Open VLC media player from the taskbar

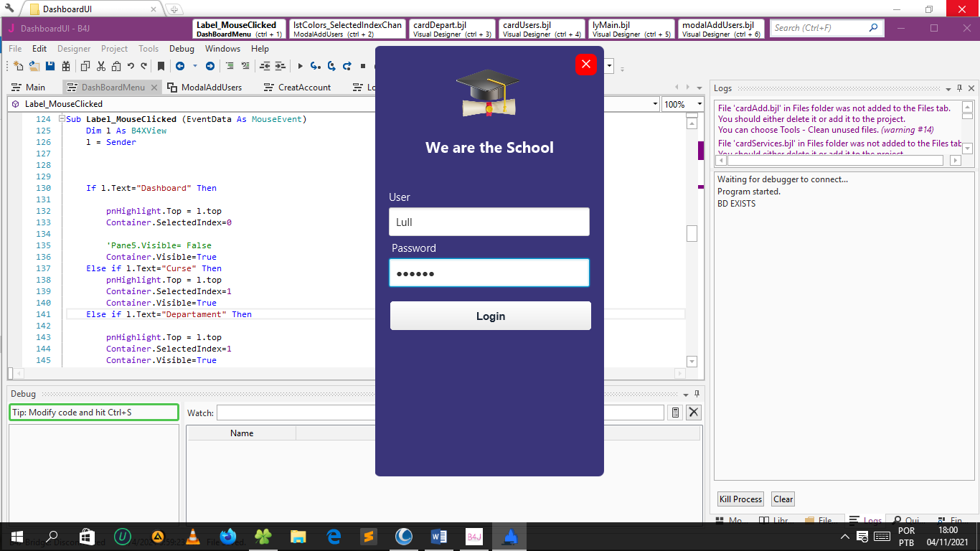(x=192, y=537)
